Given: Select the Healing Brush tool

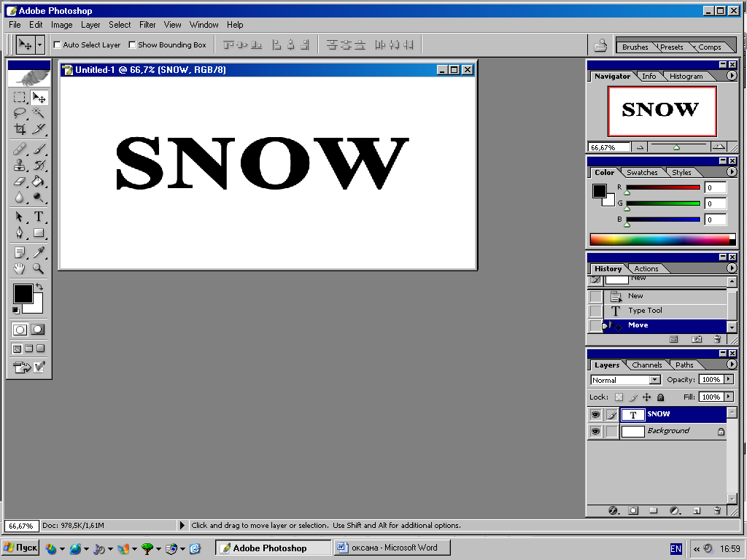Looking at the screenshot, I should tap(19, 149).
